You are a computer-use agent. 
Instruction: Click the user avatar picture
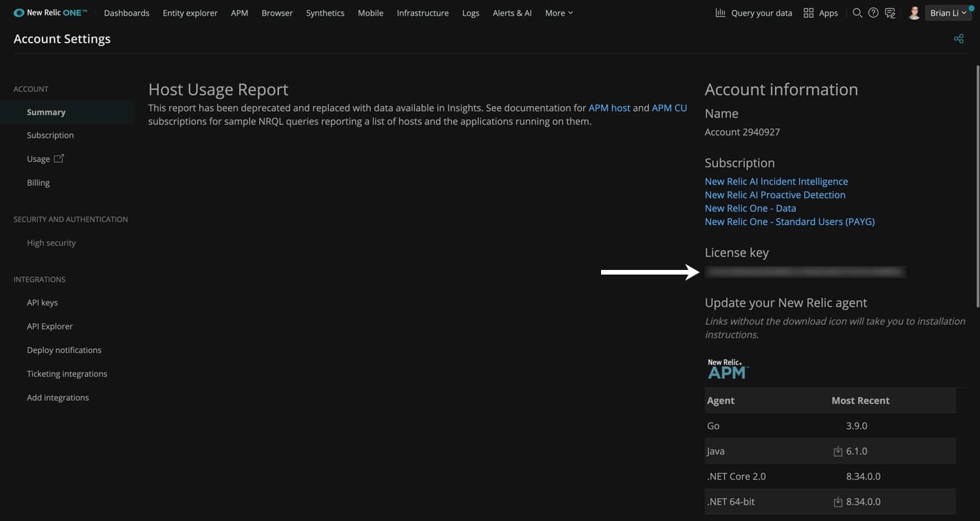click(915, 12)
